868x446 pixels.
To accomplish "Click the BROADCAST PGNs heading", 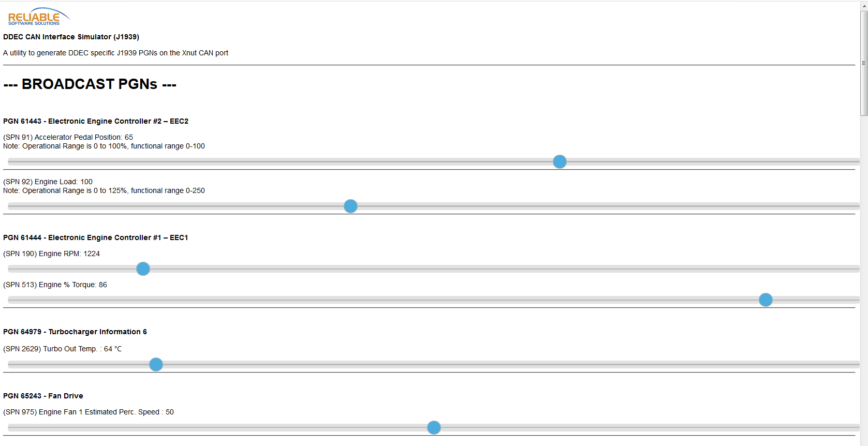I will click(90, 84).
